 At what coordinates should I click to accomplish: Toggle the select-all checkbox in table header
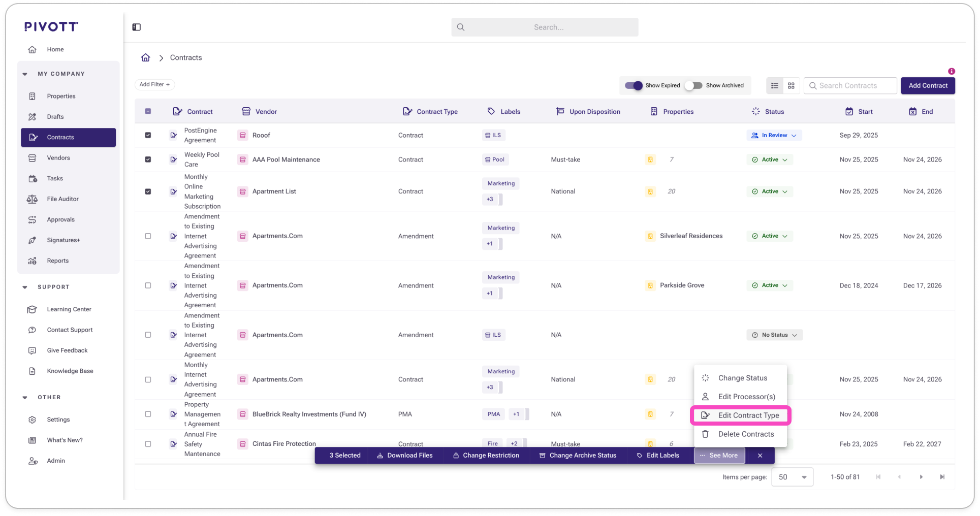(x=148, y=111)
